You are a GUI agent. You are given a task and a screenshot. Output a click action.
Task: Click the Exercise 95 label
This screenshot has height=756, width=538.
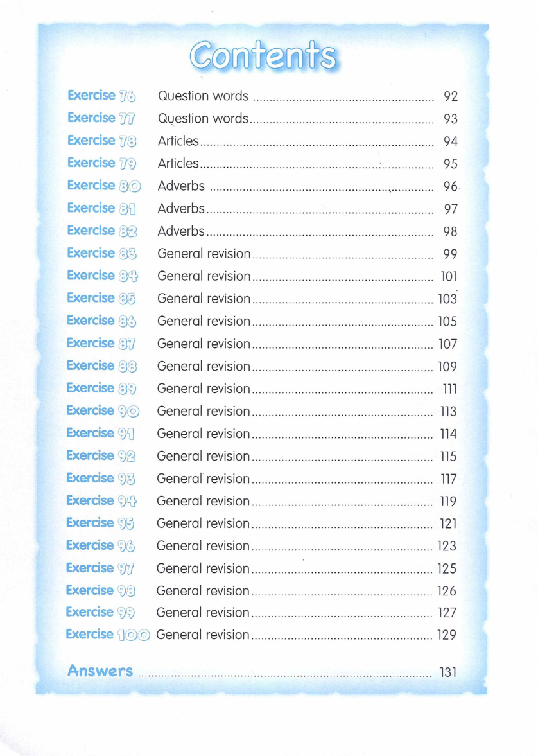click(x=101, y=523)
